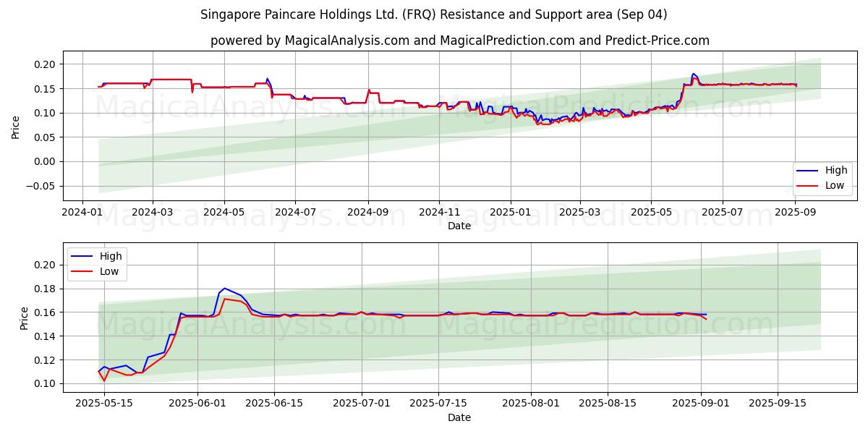
Task: Click the '0.16' y-axis label on the bottom chart
Action: [x=46, y=312]
